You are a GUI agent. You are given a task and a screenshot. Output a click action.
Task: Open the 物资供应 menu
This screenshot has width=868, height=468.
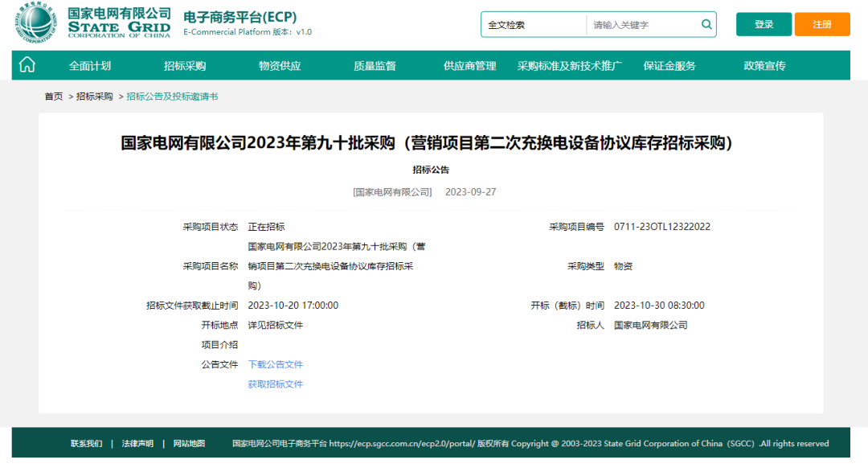[280, 66]
